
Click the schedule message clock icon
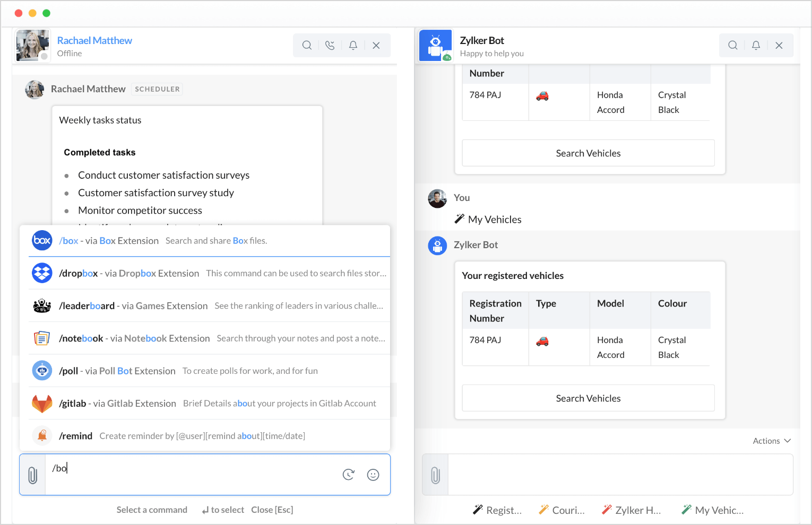click(349, 475)
